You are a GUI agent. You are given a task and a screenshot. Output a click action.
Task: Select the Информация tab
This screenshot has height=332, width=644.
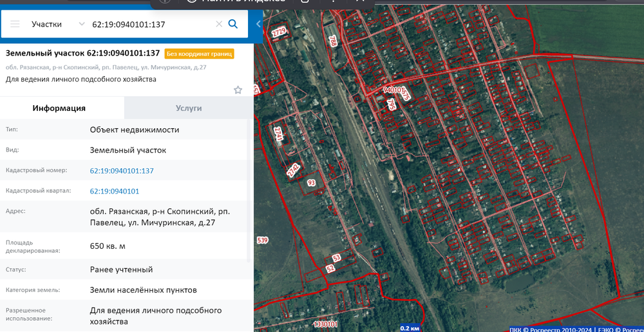(x=59, y=108)
